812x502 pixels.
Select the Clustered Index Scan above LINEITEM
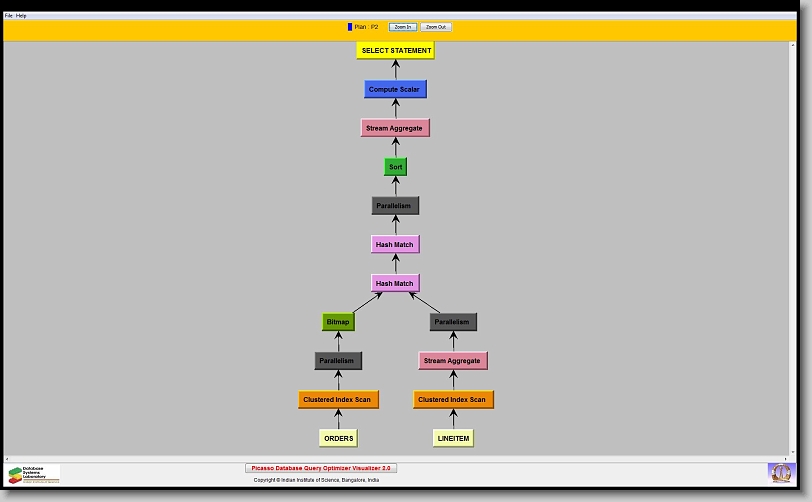click(x=453, y=400)
